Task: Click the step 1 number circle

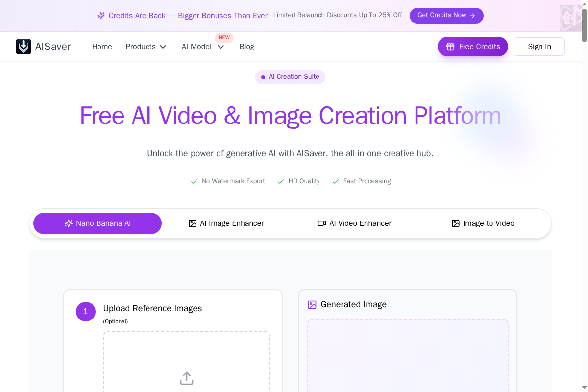Action: tap(86, 312)
